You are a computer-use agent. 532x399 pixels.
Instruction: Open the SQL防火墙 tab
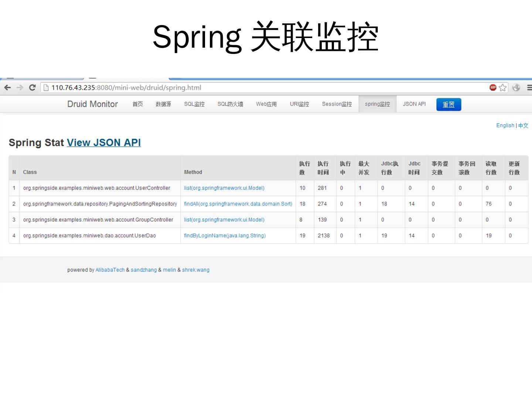[x=230, y=104]
